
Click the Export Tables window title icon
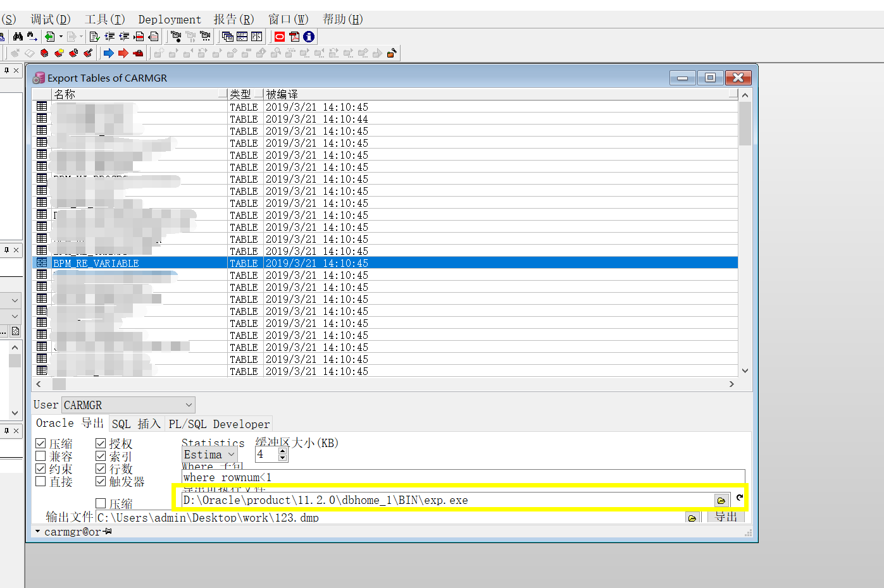[x=39, y=78]
